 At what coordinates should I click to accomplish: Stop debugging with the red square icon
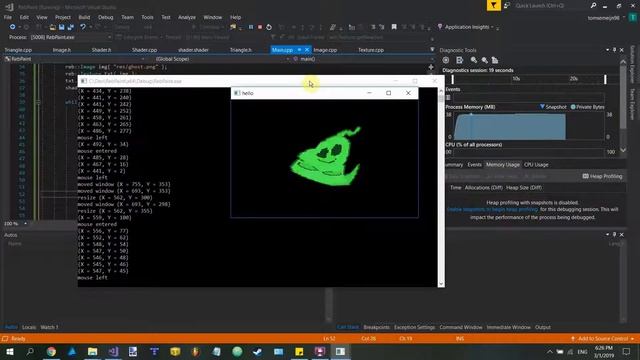point(260,27)
